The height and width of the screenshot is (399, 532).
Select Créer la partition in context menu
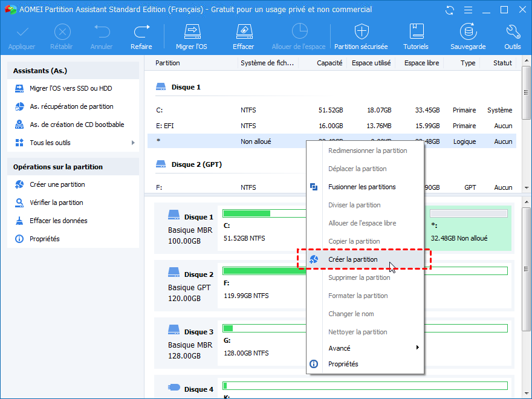tap(352, 259)
